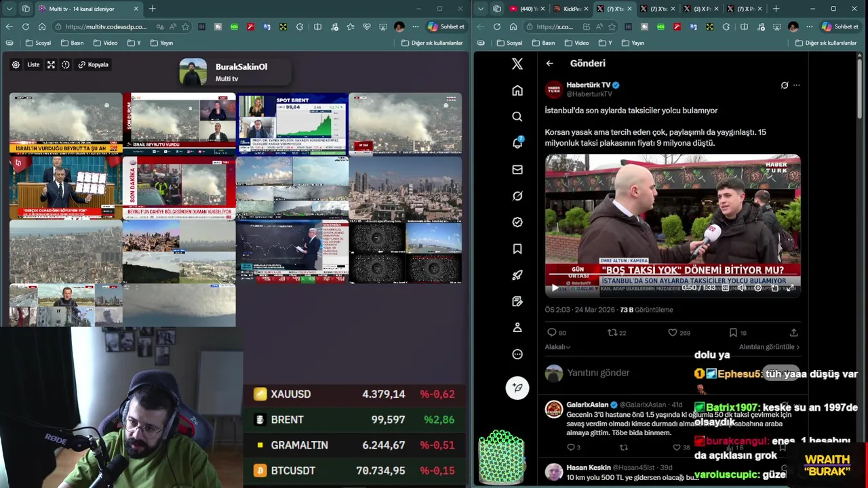Open X verified badge sidebar item
This screenshot has width=868, height=488.
click(x=517, y=222)
